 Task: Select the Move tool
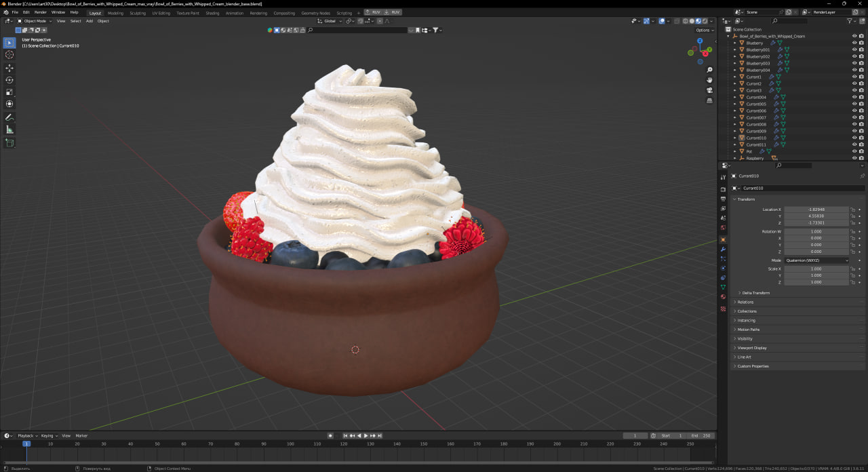(9, 68)
